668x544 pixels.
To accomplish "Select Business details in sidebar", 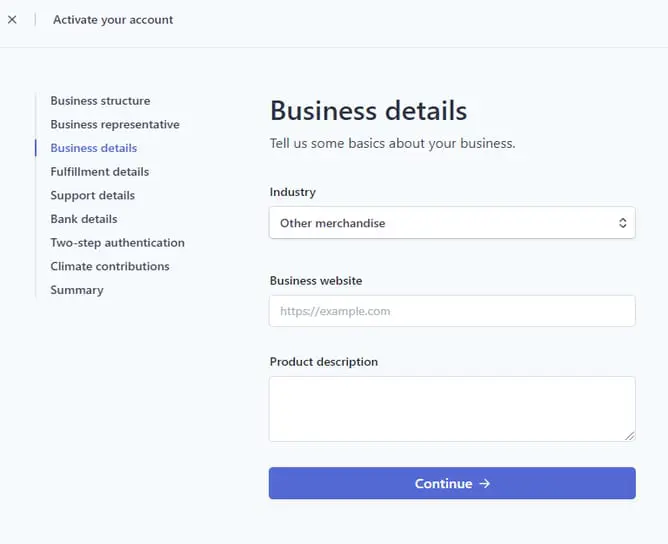I will tap(94, 148).
